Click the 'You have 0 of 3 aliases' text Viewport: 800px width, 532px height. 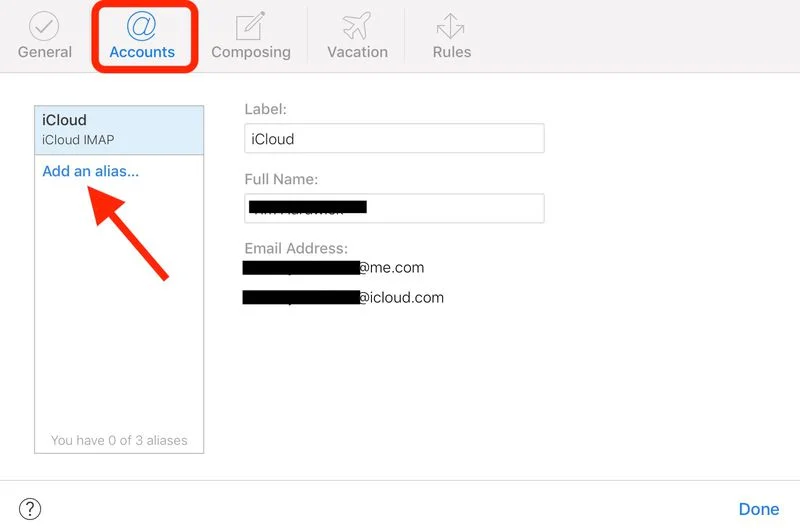(x=119, y=440)
